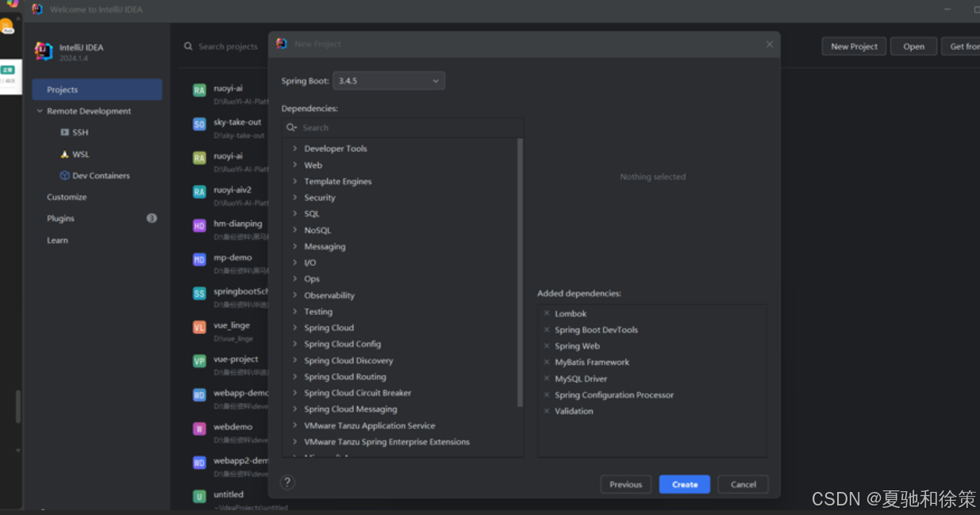Select the Spring Cloud Discovery row
The width and height of the screenshot is (980, 515).
[x=401, y=360]
